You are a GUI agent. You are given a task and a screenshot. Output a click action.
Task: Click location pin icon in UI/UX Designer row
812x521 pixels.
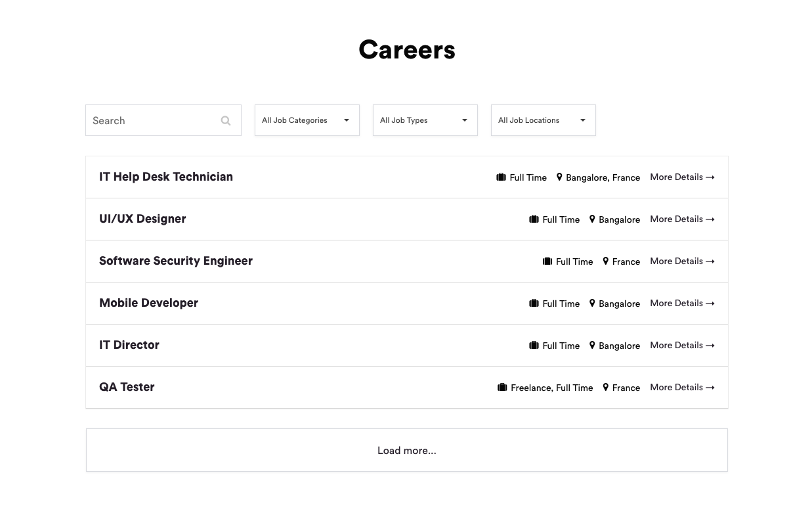(592, 219)
